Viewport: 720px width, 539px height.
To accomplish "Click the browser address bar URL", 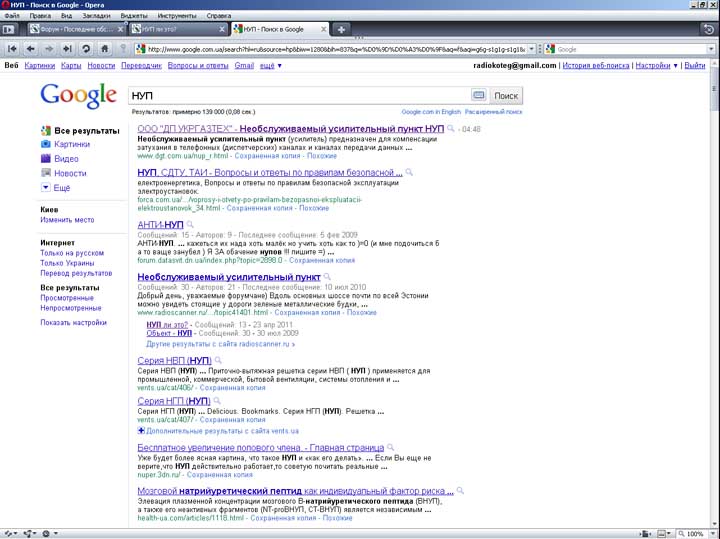I will (x=335, y=49).
